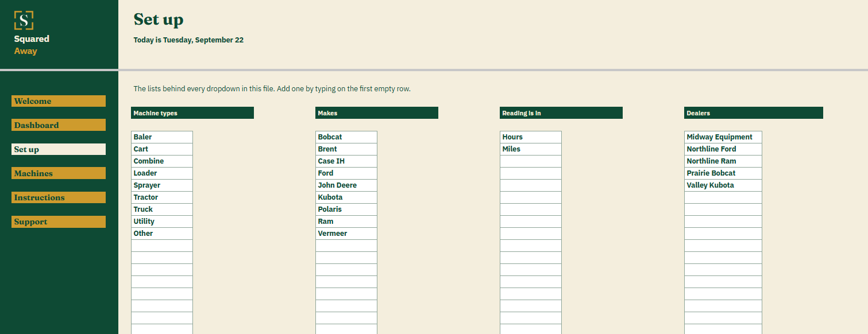This screenshot has height=334, width=868.
Task: Click the Today is Tuesday, September 22 text
Action: coord(188,40)
